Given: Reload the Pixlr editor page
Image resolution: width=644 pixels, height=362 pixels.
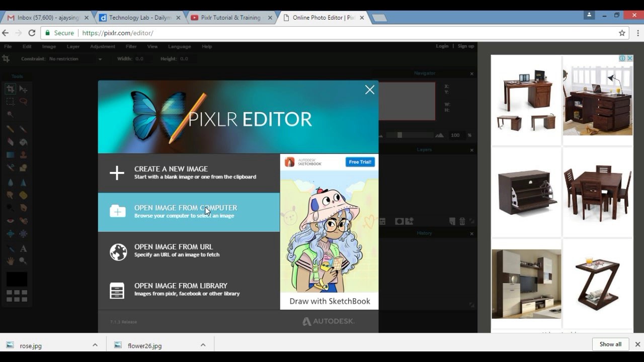Looking at the screenshot, I should pyautogui.click(x=32, y=33).
